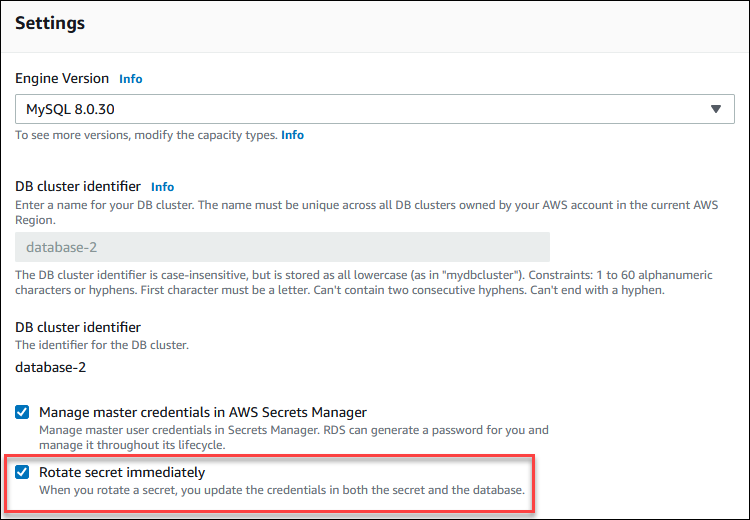The image size is (750, 520).
Task: Open Info link beside first DB cluster identifier
Action: pyautogui.click(x=162, y=187)
